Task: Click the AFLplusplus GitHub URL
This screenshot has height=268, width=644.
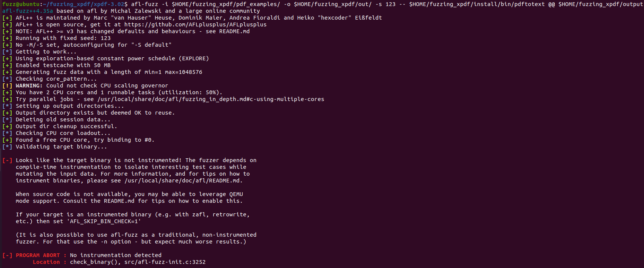Action: (x=195, y=25)
